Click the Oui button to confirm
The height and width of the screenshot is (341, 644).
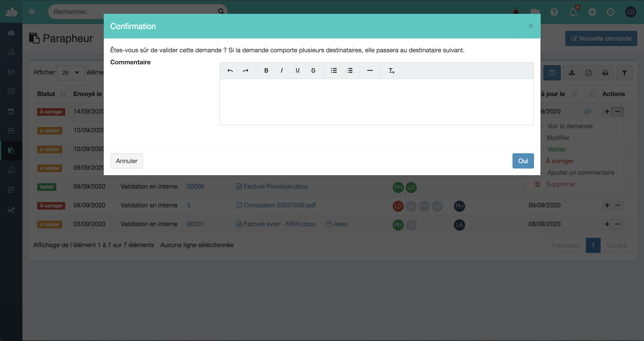coord(523,161)
